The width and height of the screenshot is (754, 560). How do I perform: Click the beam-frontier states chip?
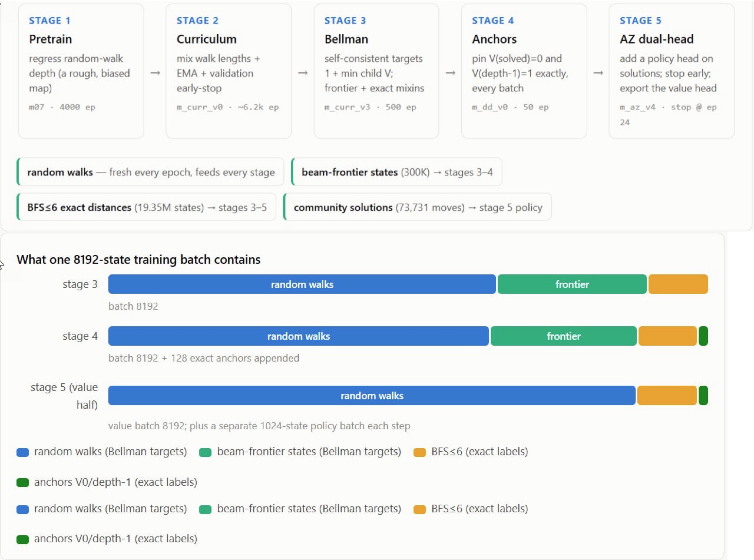(x=396, y=172)
